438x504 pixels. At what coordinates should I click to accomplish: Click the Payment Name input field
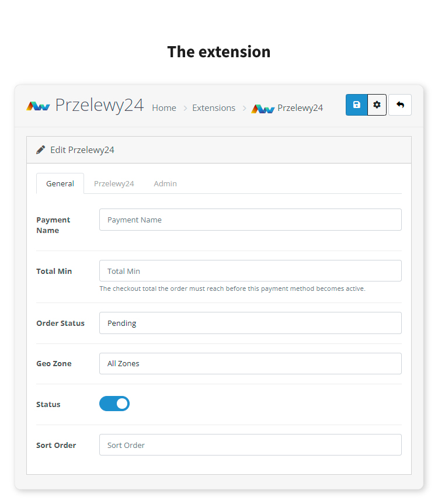pyautogui.click(x=250, y=220)
